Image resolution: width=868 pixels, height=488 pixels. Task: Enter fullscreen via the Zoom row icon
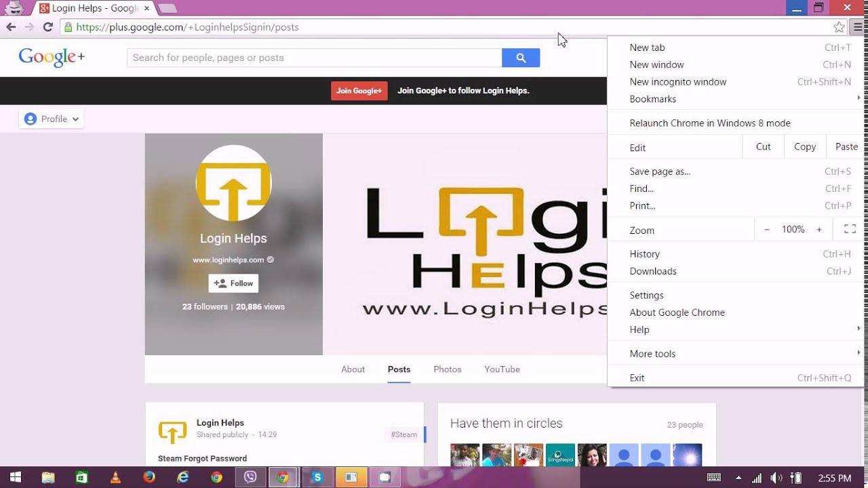[850, 230]
